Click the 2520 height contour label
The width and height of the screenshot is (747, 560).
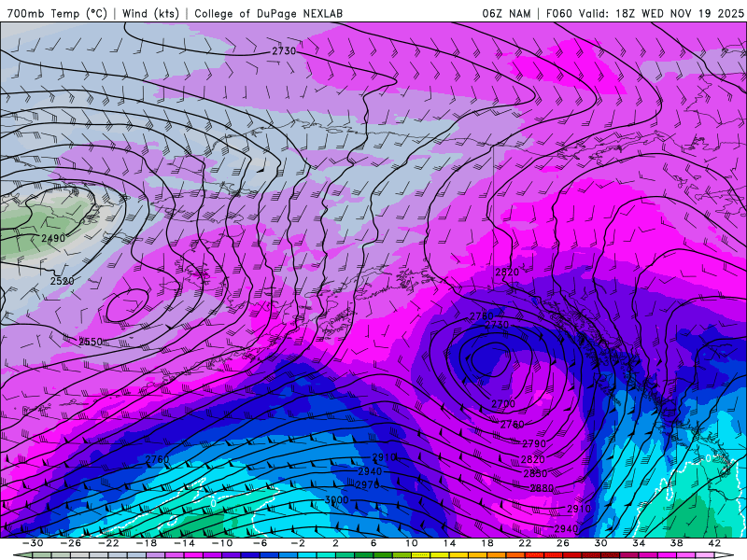[x=63, y=281]
